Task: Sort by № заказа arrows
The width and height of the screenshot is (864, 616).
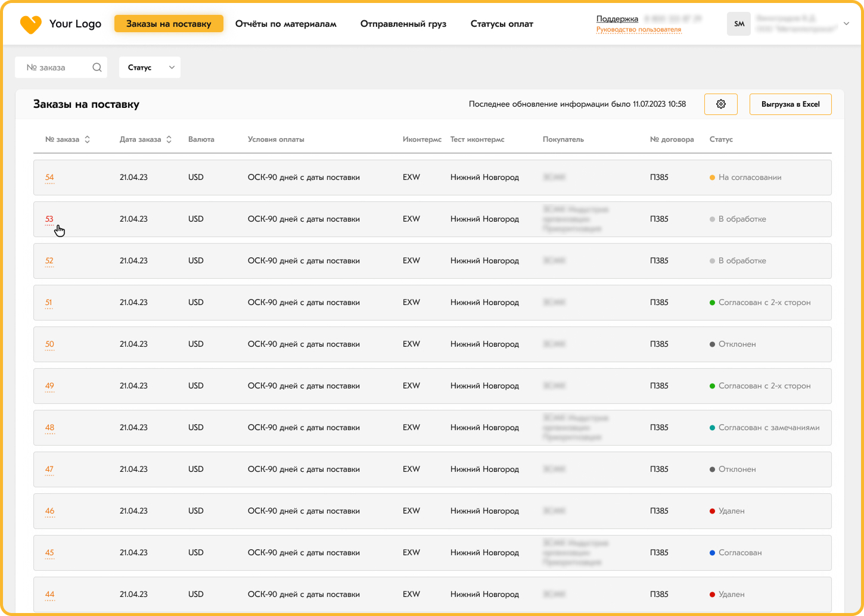Action: [x=88, y=139]
